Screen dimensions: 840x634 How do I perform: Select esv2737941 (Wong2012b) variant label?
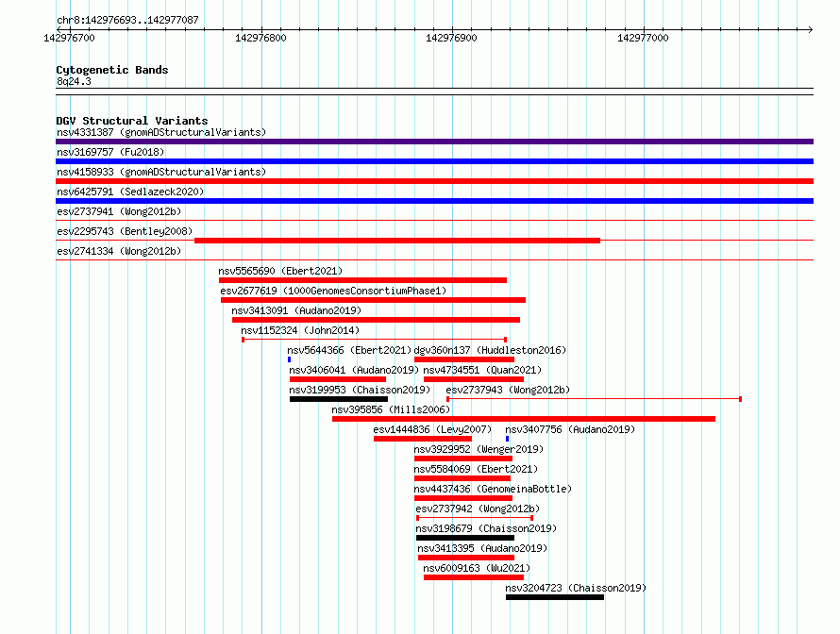pyautogui.click(x=119, y=211)
